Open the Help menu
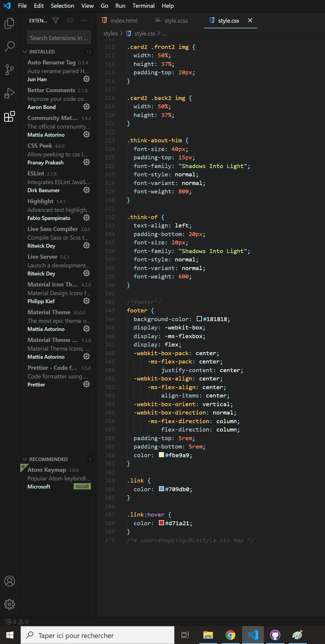The width and height of the screenshot is (325, 644). [x=168, y=6]
